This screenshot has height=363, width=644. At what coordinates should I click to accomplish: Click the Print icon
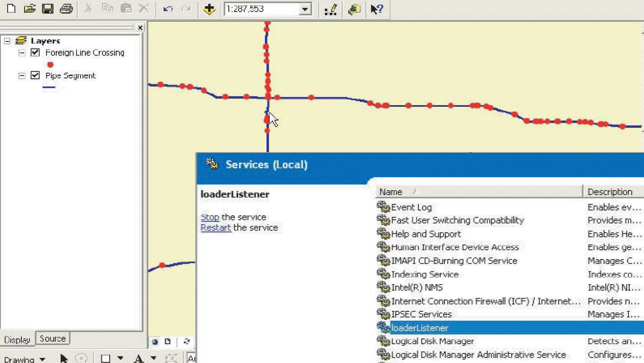(66, 9)
